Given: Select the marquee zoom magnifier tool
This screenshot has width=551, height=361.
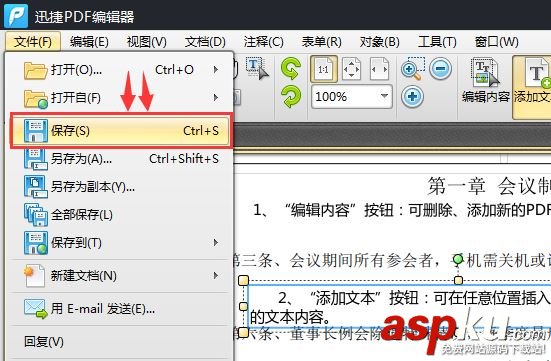Looking at the screenshot, I should click(413, 69).
